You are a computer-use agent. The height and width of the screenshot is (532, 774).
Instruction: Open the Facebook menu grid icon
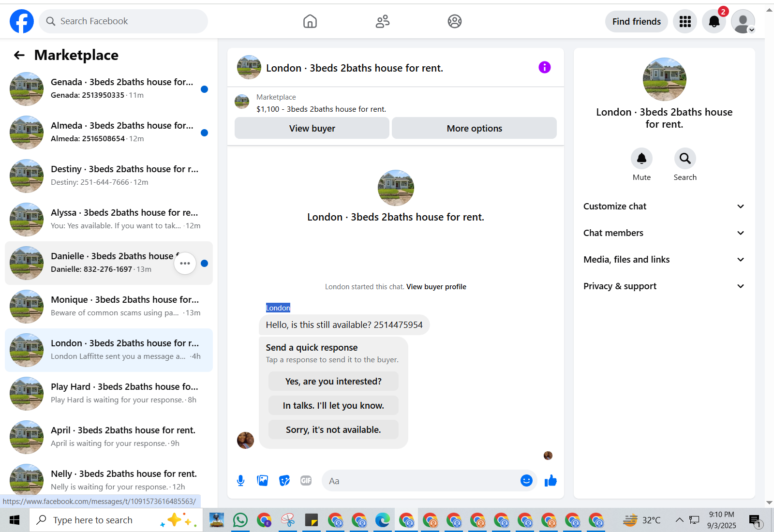[x=685, y=21]
